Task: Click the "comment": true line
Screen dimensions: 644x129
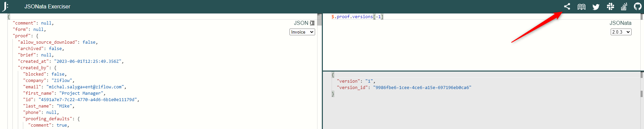Action: point(49,125)
